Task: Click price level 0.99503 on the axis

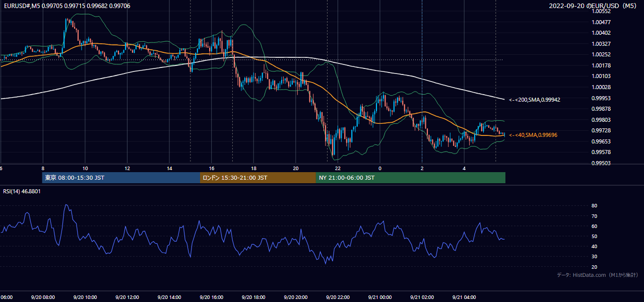Action: (x=602, y=163)
